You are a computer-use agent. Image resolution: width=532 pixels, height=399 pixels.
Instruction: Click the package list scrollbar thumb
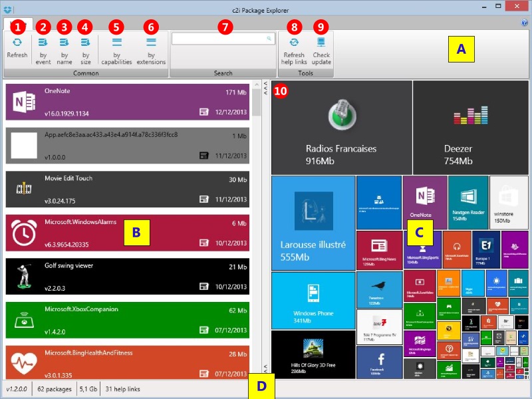257,102
